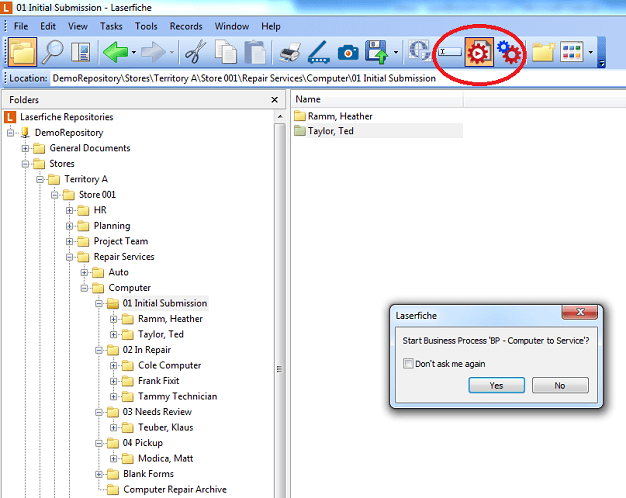626x498 pixels.
Task: Click the Laserfiche app logo in title bar
Action: tap(6, 7)
